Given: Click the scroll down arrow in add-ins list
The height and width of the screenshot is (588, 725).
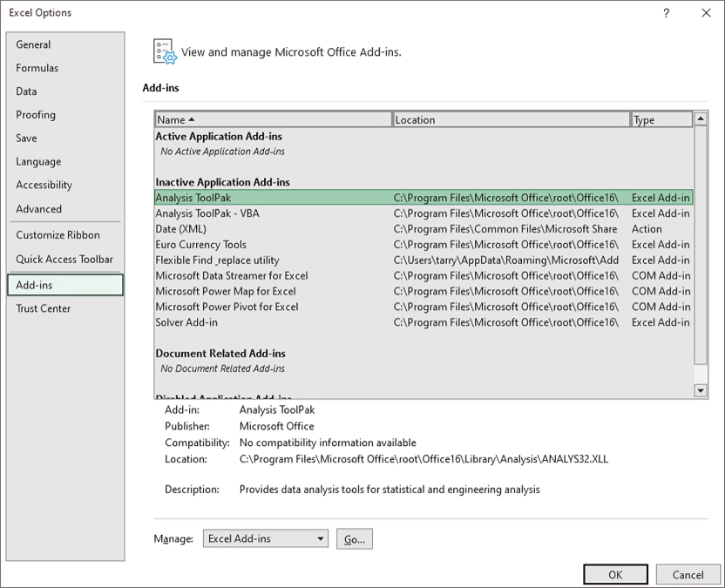Looking at the screenshot, I should 701,390.
